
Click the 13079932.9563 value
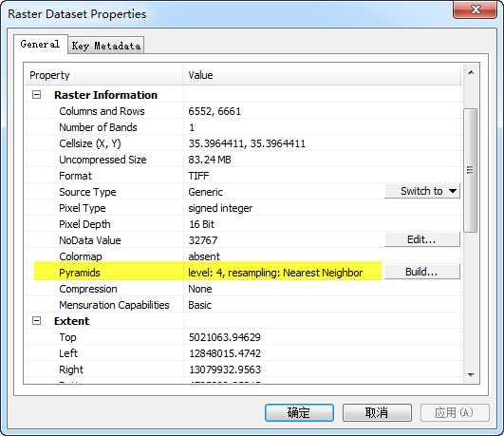(x=224, y=370)
